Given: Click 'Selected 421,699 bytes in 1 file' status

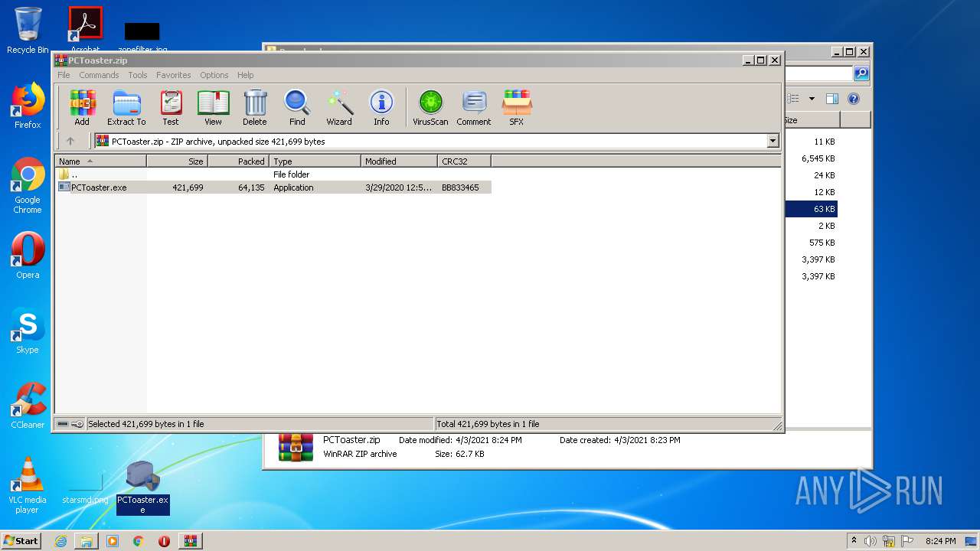Looking at the screenshot, I should pos(146,424).
